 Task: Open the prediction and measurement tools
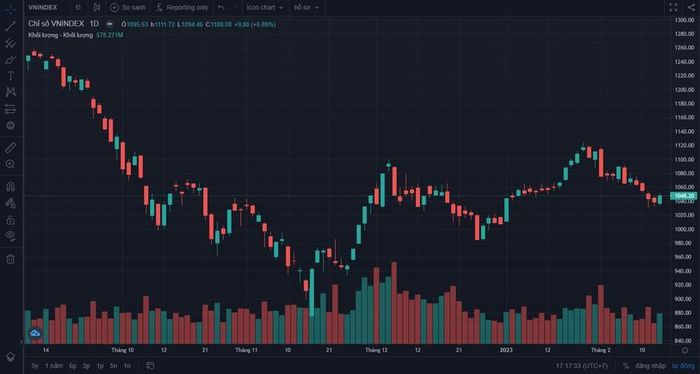click(x=11, y=109)
